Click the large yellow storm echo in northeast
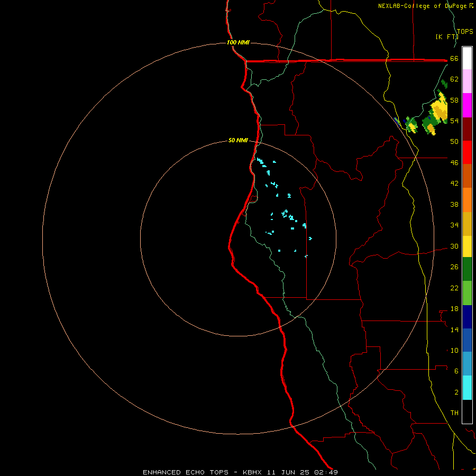This screenshot has height=476, width=476. [x=440, y=108]
